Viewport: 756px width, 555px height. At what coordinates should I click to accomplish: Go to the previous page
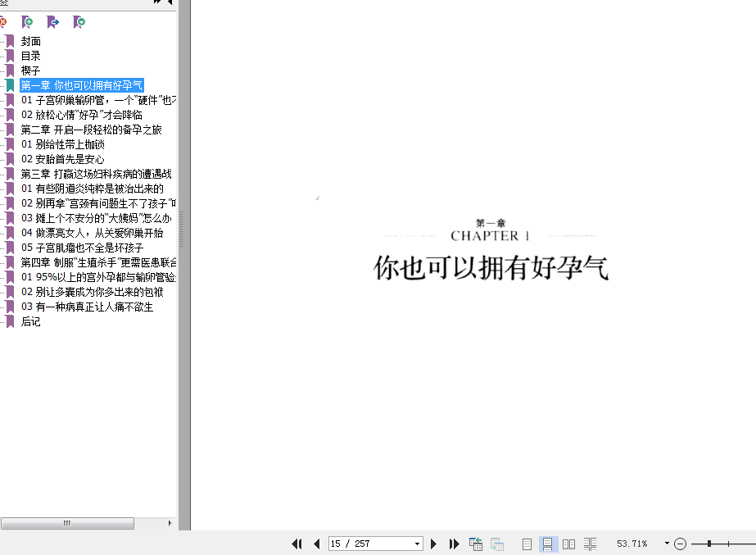coord(317,544)
